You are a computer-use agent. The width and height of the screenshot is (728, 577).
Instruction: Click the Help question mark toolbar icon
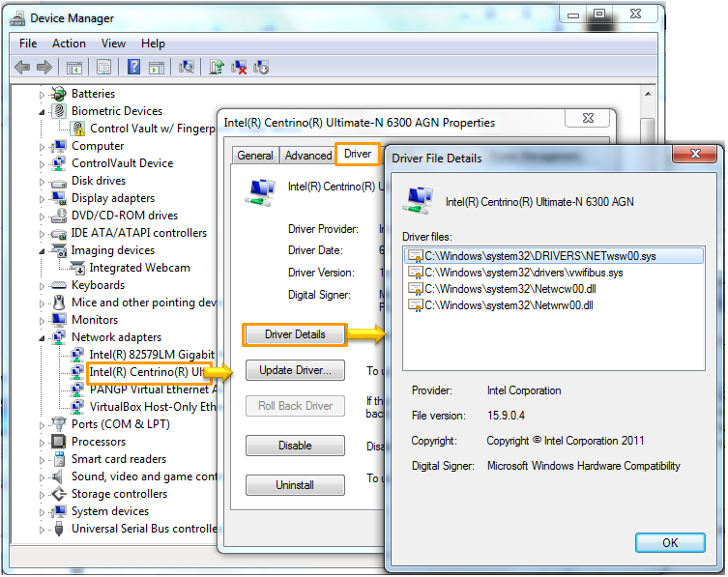[x=133, y=67]
